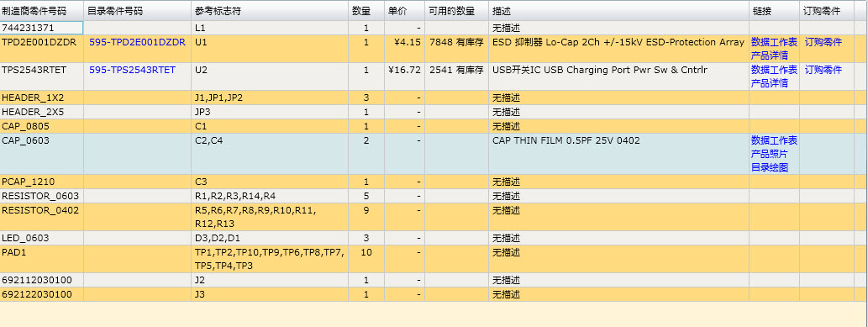The width and height of the screenshot is (868, 327).
Task: Sort by the 可用的数量 column header
Action: 457,11
